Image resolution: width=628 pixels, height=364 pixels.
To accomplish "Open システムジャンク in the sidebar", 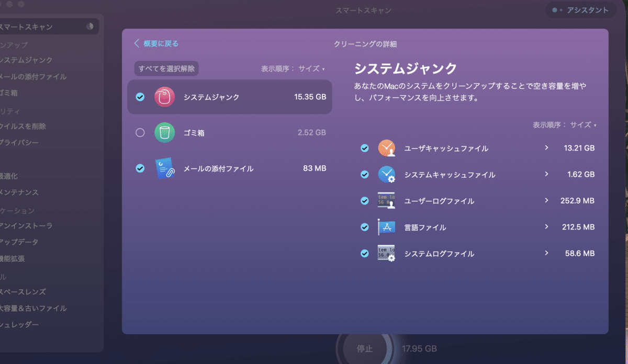I will [27, 60].
